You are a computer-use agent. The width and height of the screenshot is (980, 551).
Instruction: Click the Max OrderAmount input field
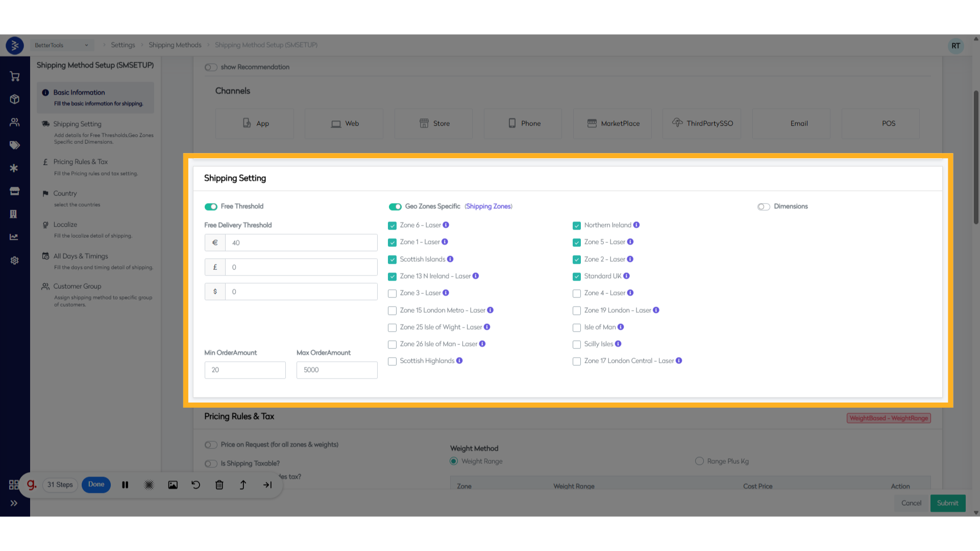click(x=337, y=370)
